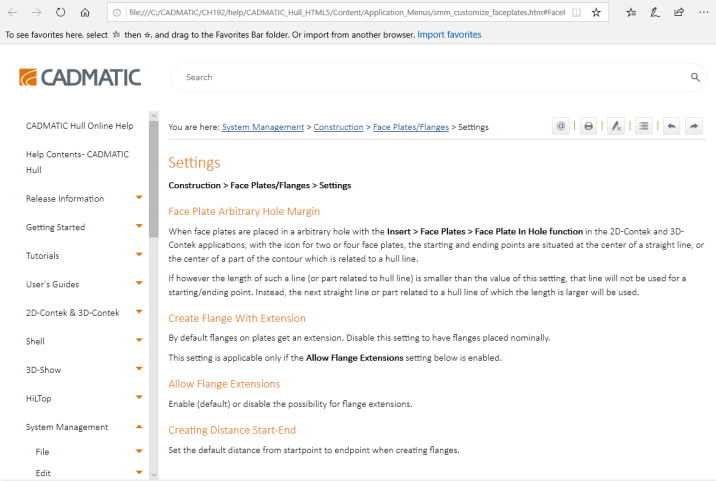Click the email topic (@) icon
The image size is (716, 481).
point(561,126)
